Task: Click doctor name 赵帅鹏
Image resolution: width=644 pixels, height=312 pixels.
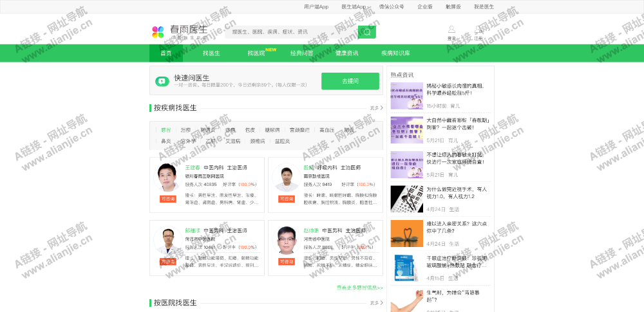Action: pyautogui.click(x=311, y=231)
